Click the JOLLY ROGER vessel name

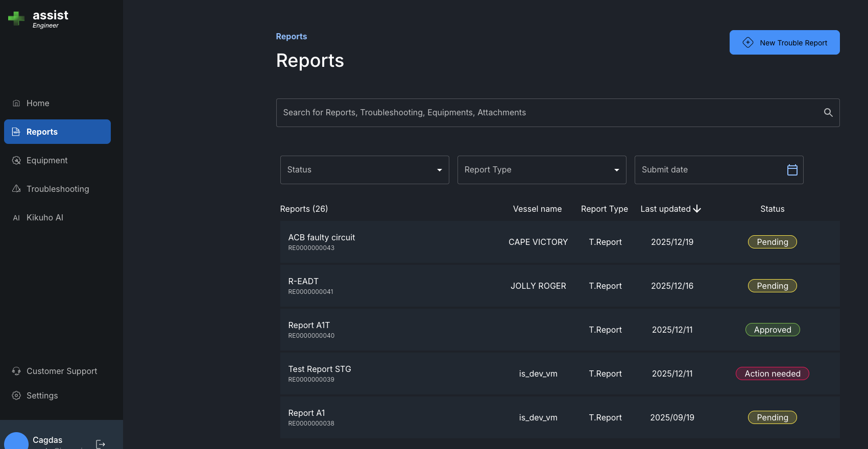538,286
